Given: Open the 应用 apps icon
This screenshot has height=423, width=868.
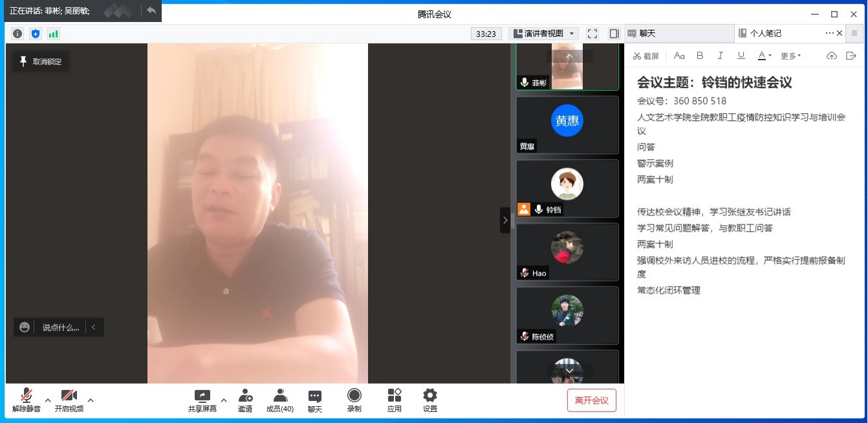Looking at the screenshot, I should [x=395, y=396].
